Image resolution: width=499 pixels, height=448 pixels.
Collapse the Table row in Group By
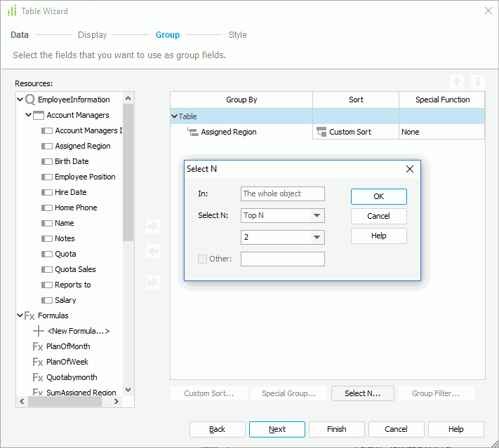click(174, 116)
